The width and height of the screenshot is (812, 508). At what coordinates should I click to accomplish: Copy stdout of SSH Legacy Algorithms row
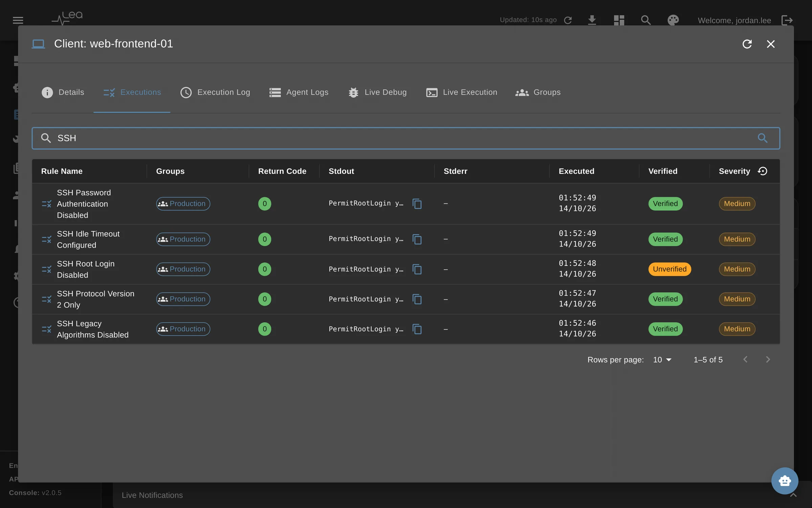click(417, 329)
